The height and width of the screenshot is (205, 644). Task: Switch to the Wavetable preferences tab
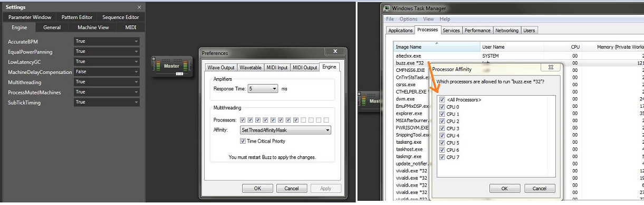click(x=251, y=68)
